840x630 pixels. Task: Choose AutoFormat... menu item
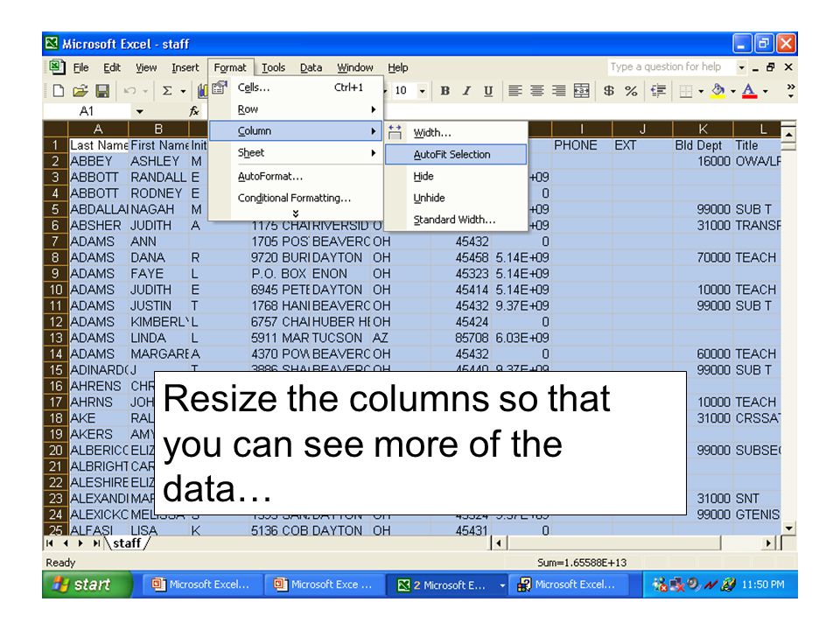click(x=295, y=176)
